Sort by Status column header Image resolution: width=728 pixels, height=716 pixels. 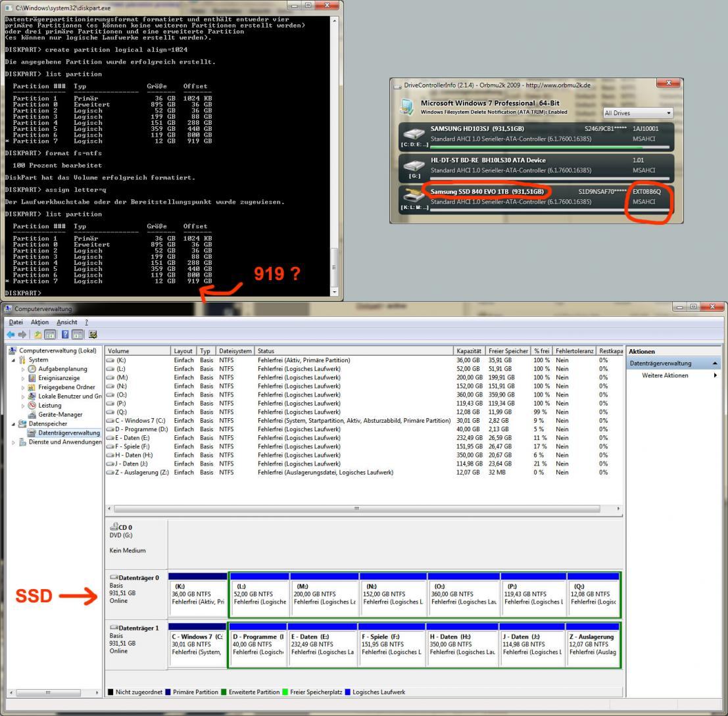pyautogui.click(x=354, y=351)
